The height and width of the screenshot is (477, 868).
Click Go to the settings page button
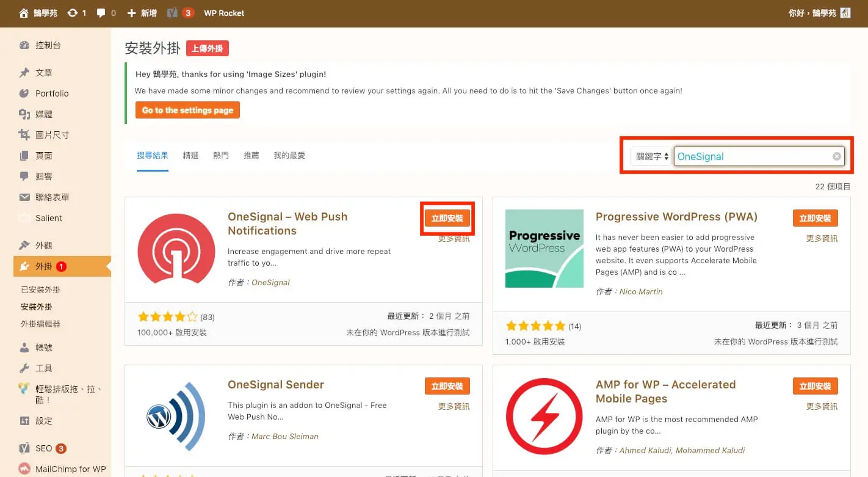tap(188, 110)
